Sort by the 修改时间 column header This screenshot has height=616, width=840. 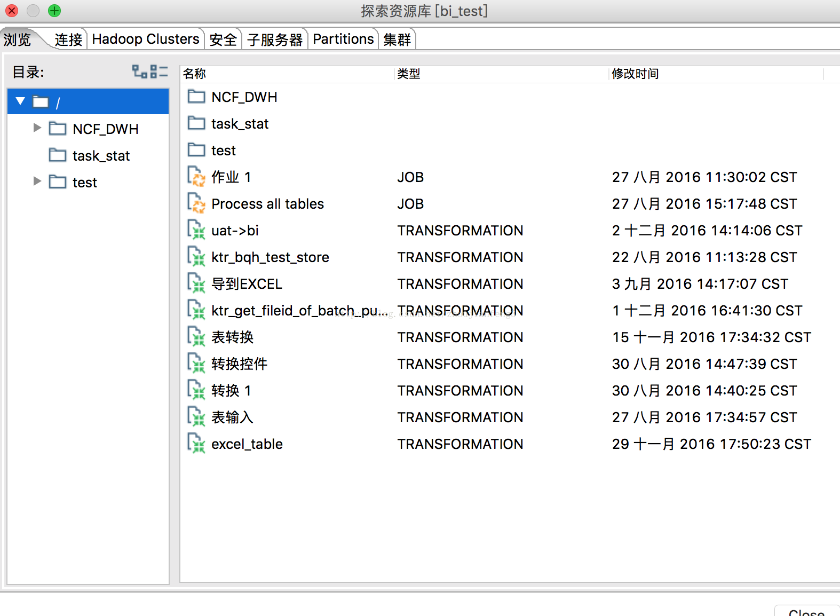pyautogui.click(x=716, y=74)
